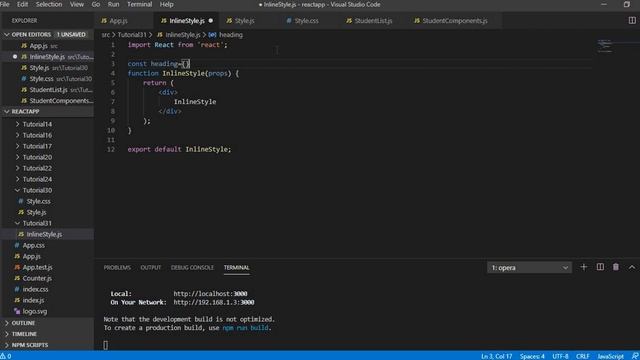Open index.css in the explorer
Image resolution: width=640 pixels, height=360 pixels.
pyautogui.click(x=35, y=289)
